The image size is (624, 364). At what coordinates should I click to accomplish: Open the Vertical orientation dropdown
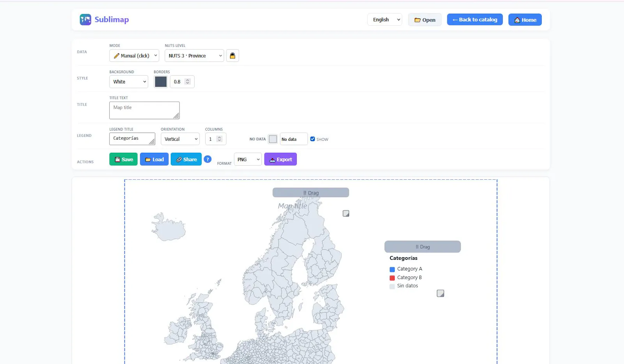pyautogui.click(x=180, y=139)
